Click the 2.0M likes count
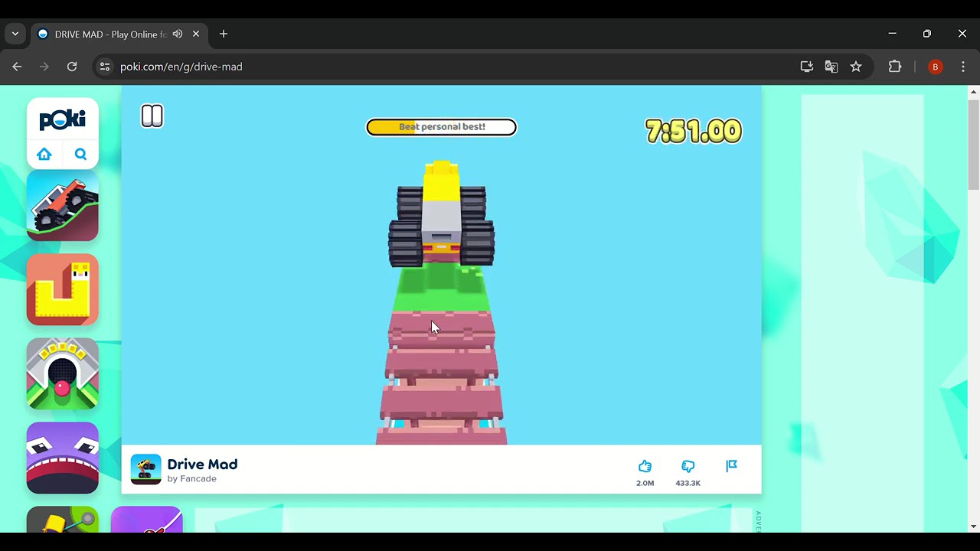980x551 pixels. 645,483
